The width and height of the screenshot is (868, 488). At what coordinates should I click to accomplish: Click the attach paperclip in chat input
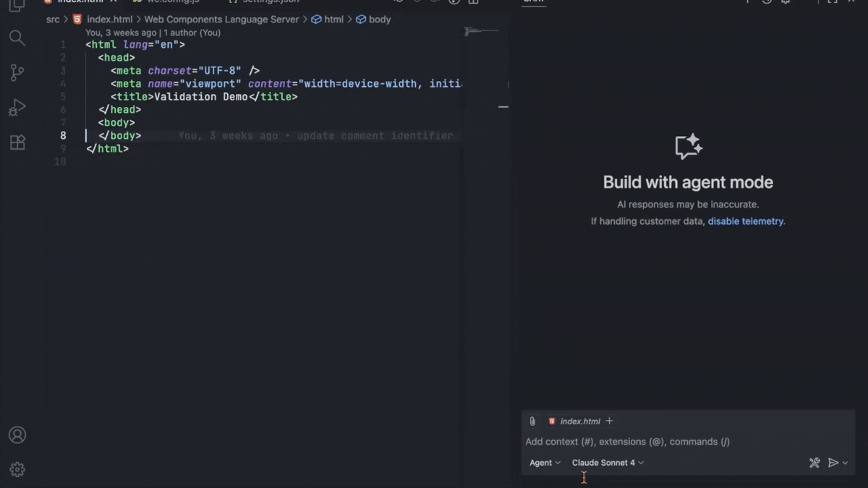[x=532, y=421]
